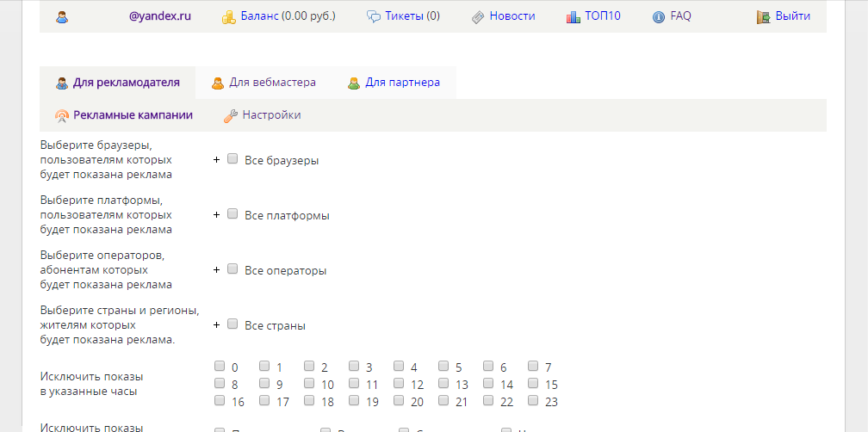Viewport: 868px width, 432px height.
Task: Tick the hour 18 exclusion checkbox
Action: pos(309,400)
